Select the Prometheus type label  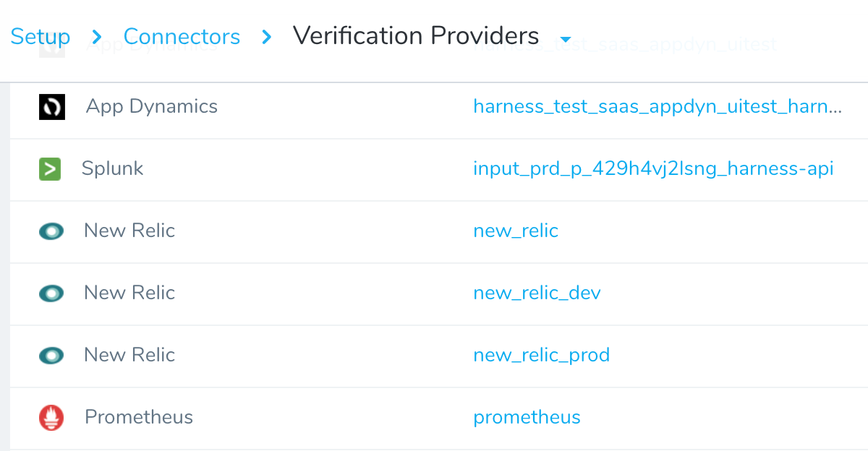139,418
